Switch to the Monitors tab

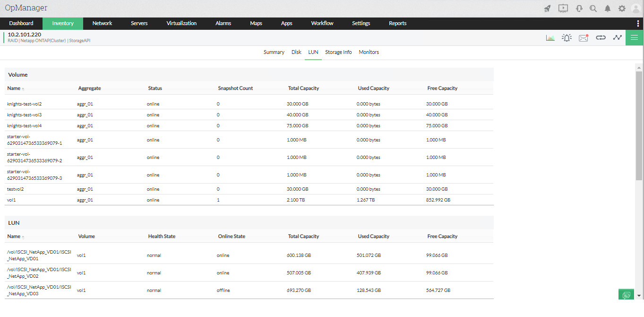[369, 52]
